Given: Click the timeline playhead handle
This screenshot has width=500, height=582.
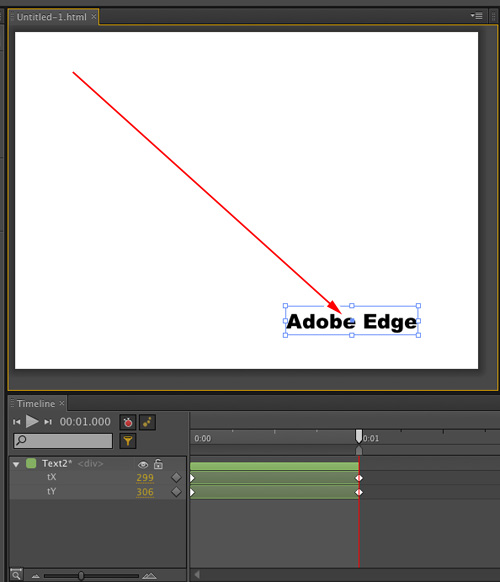Looking at the screenshot, I should [x=359, y=436].
